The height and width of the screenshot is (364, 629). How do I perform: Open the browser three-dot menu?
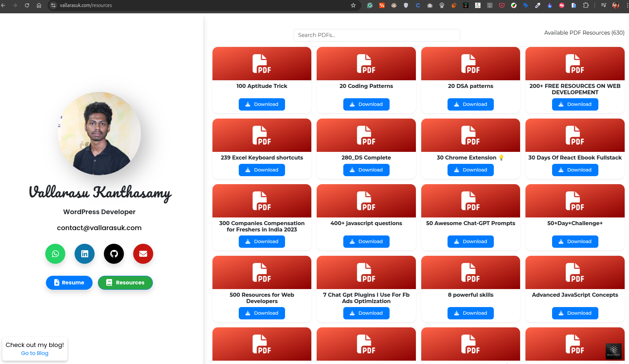(626, 5)
